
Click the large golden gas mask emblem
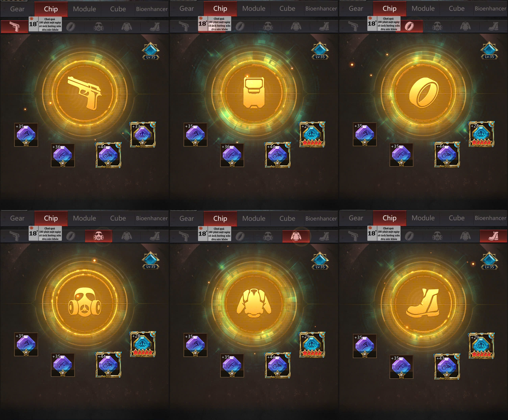pyautogui.click(x=85, y=302)
